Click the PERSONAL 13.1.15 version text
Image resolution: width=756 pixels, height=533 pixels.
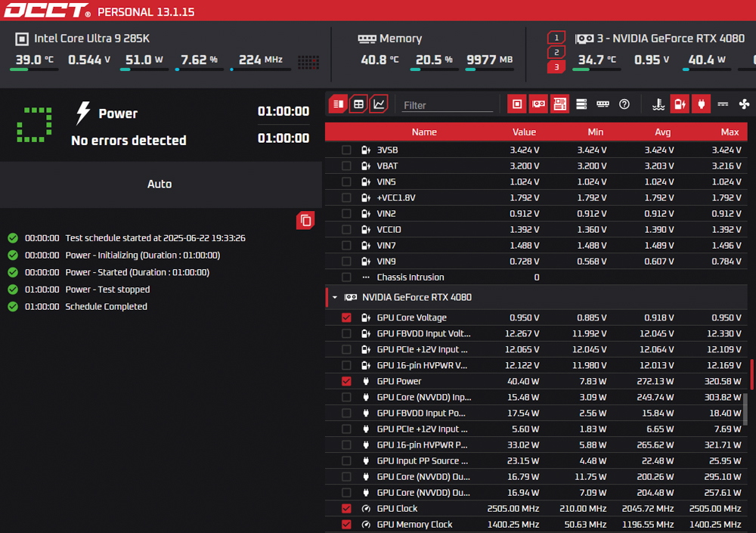pyautogui.click(x=146, y=12)
